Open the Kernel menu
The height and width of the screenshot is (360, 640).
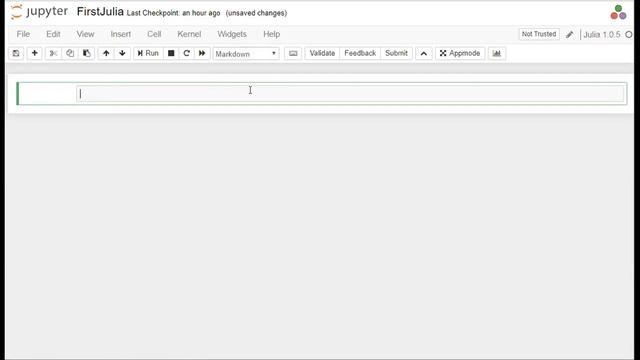coord(189,34)
